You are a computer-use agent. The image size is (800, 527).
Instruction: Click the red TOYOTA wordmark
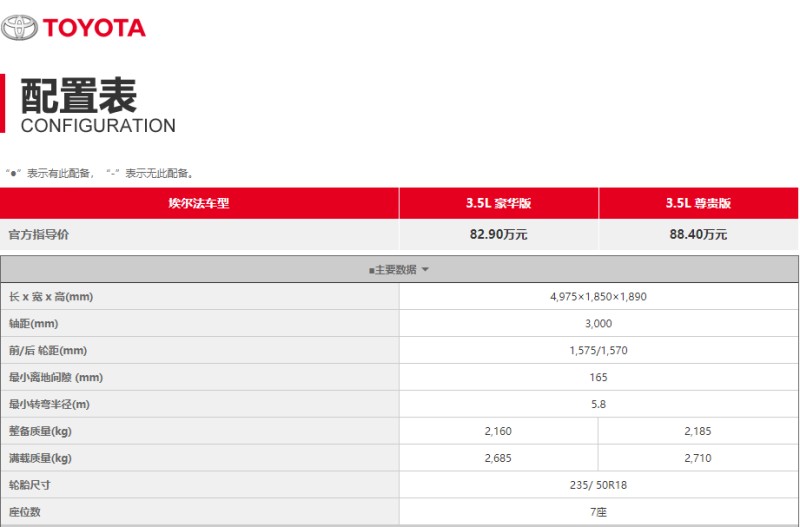(94, 28)
